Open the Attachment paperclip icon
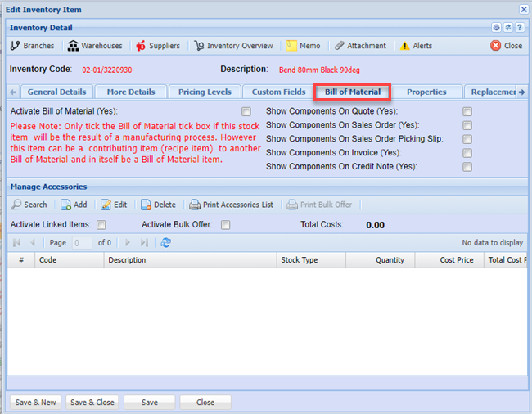Image resolution: width=532 pixels, height=414 pixels. pos(339,46)
